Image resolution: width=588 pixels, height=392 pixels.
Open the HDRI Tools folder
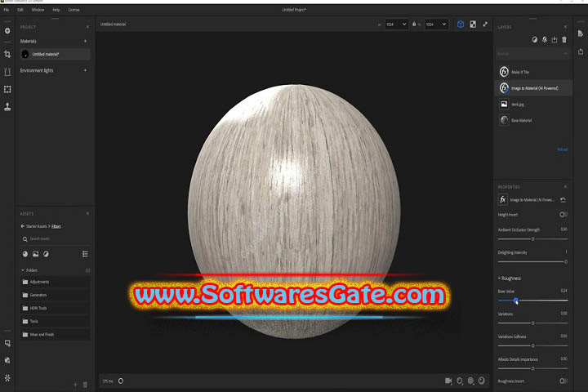coord(56,308)
